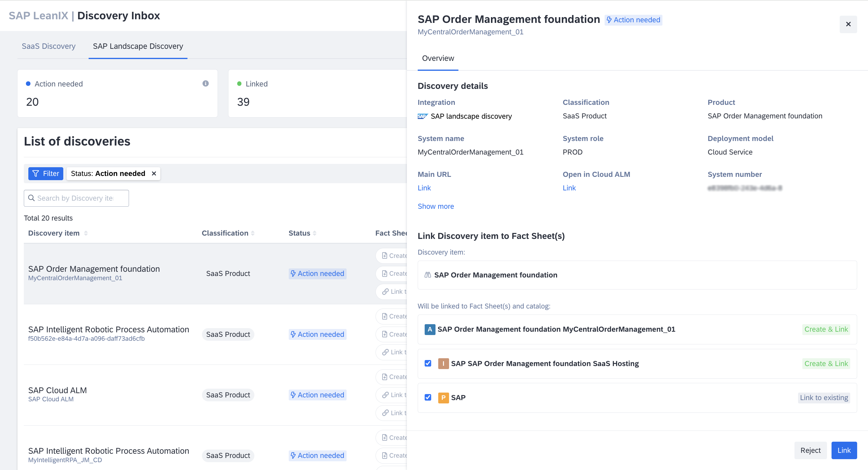Uncheck SAP Order Management foundation SaaS Hosting checkbox
This screenshot has height=470, width=868.
click(x=428, y=363)
